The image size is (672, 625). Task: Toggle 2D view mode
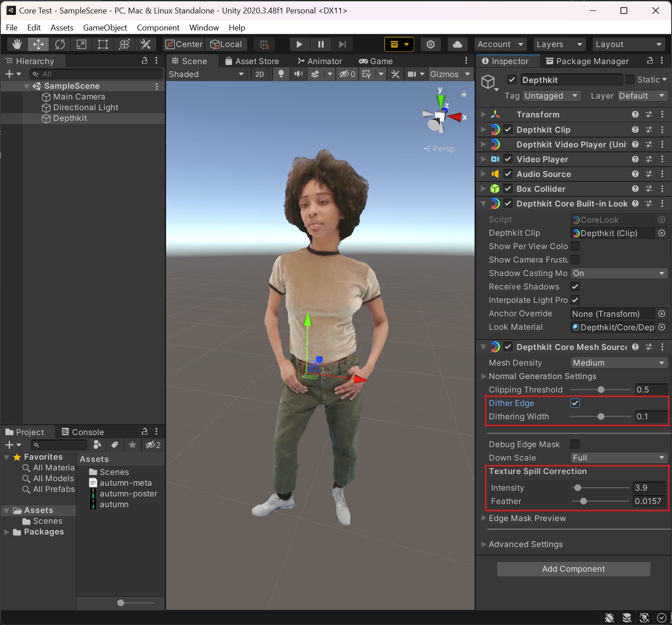pos(260,74)
